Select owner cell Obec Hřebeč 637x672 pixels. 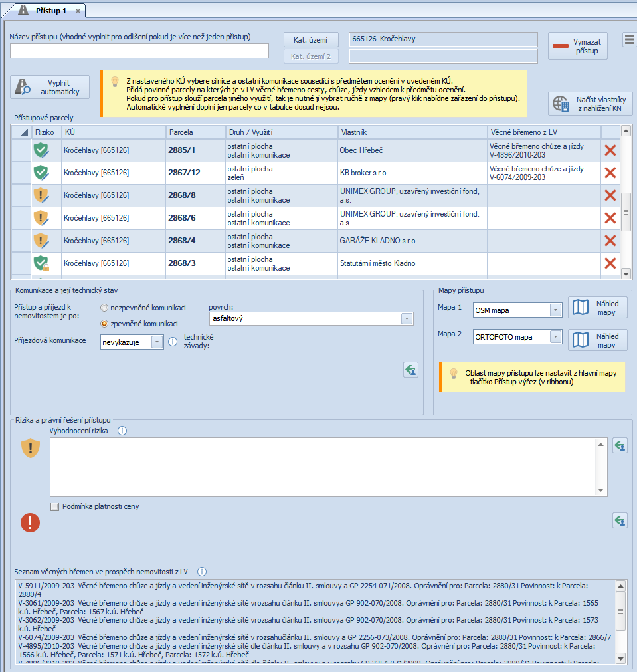click(x=412, y=150)
